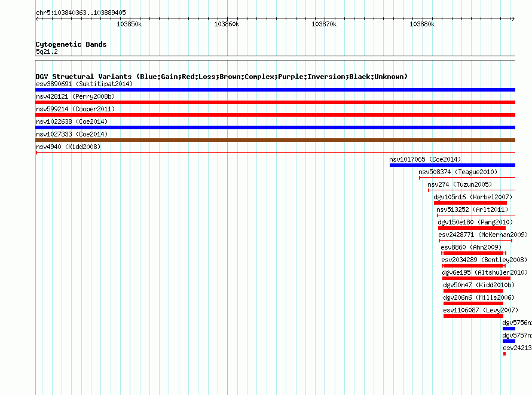Open variant esv2428771 (McKernan2009) label
This screenshot has width=532, height=395.
point(483,235)
